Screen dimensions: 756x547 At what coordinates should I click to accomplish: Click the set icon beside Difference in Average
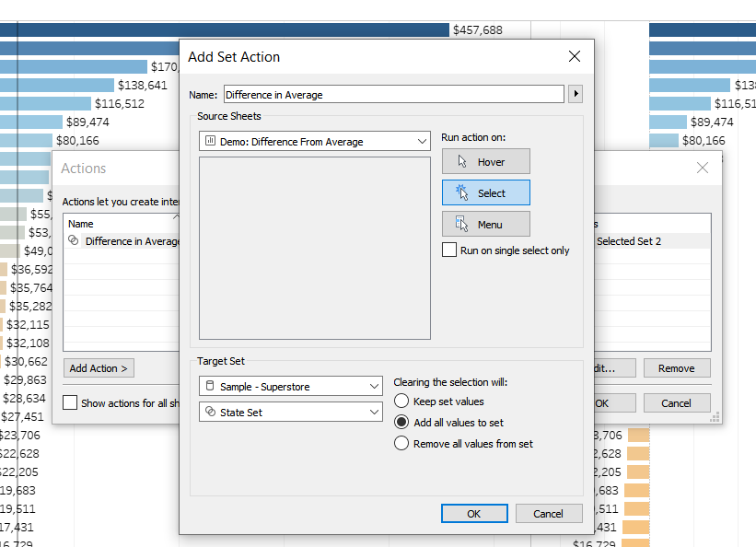(74, 241)
